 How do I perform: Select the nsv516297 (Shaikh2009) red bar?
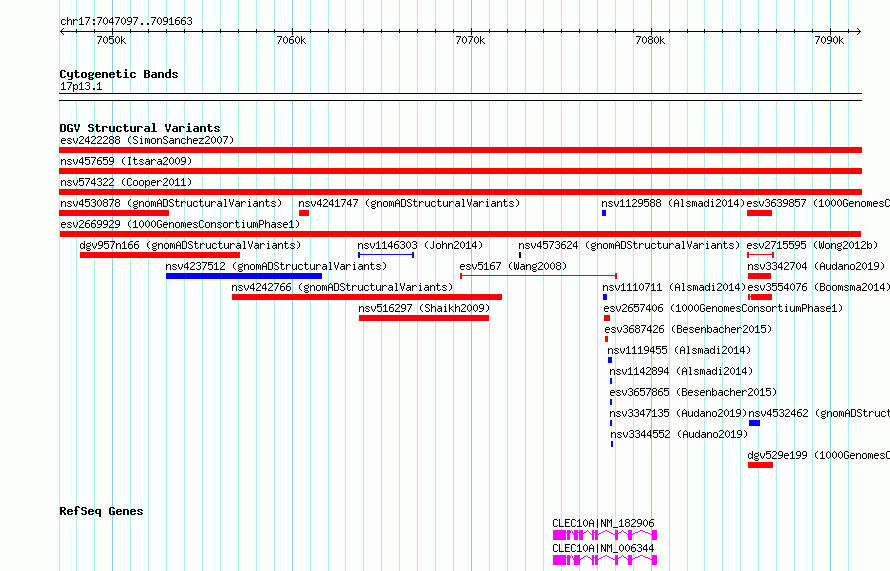(x=423, y=318)
